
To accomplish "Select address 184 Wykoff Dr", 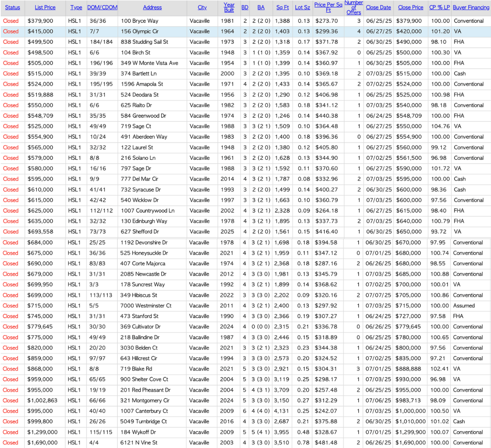I will pyautogui.click(x=138, y=432).
